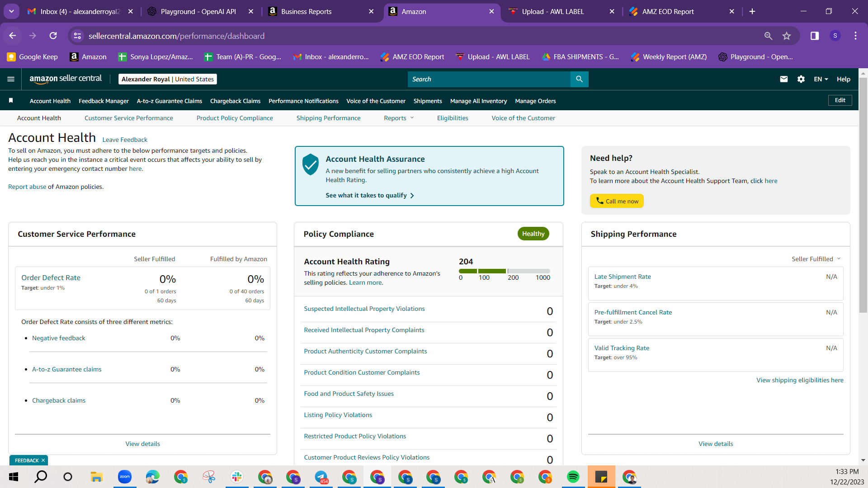Open the Chrome three-dot menu
868x488 pixels.
coord(855,36)
